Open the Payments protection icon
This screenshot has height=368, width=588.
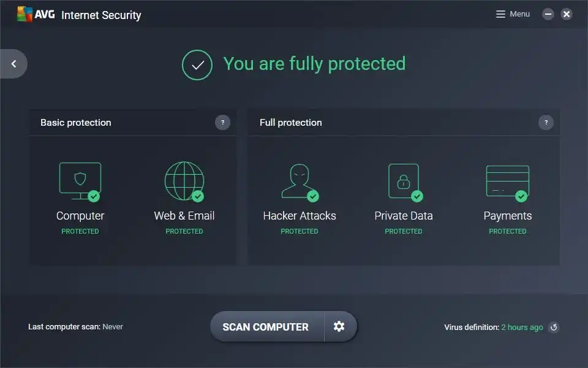508,180
